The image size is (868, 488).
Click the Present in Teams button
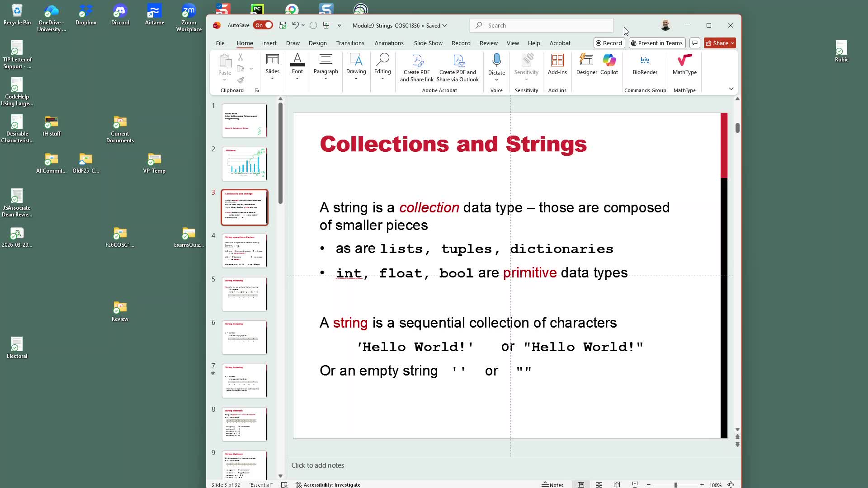coord(656,43)
